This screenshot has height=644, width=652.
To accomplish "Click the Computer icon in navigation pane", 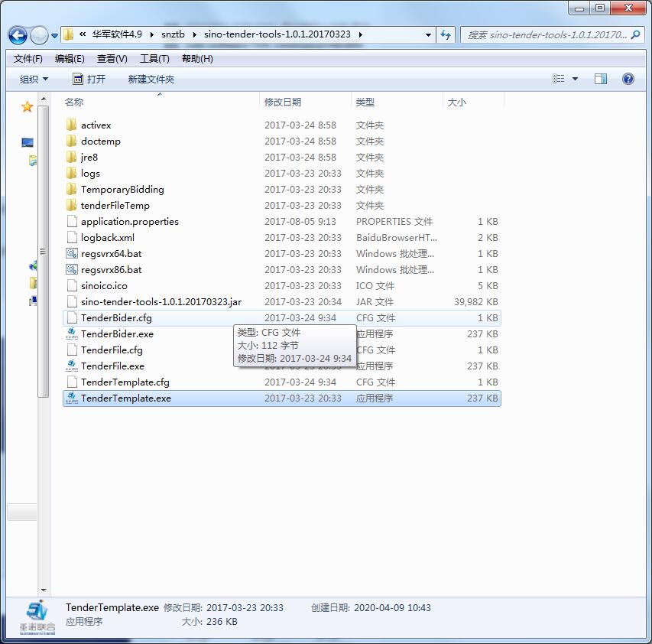I will pyautogui.click(x=28, y=143).
